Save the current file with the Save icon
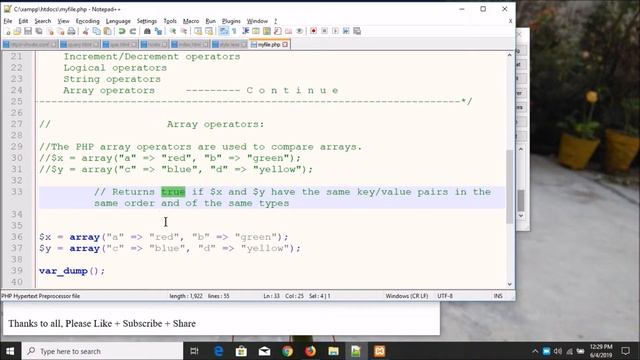 pos(28,31)
